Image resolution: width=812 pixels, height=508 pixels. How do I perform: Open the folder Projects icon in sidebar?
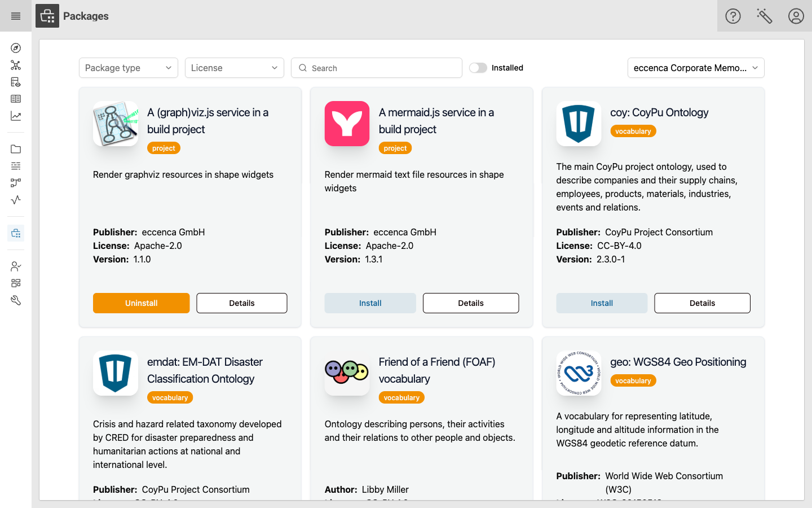16,149
